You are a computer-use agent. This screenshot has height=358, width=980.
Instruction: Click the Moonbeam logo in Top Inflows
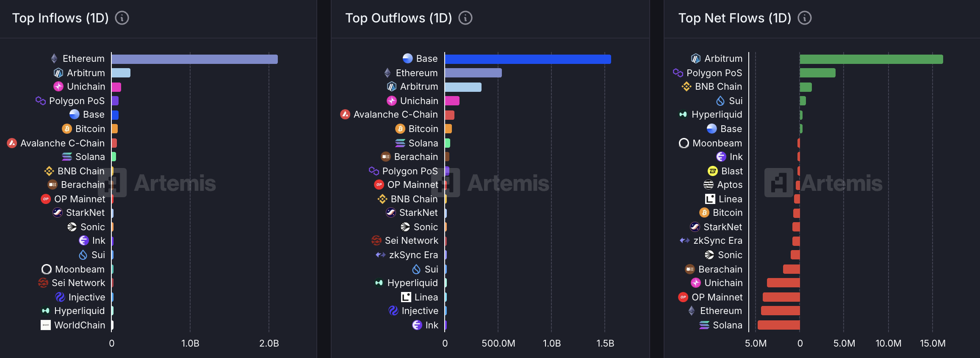pyautogui.click(x=47, y=269)
